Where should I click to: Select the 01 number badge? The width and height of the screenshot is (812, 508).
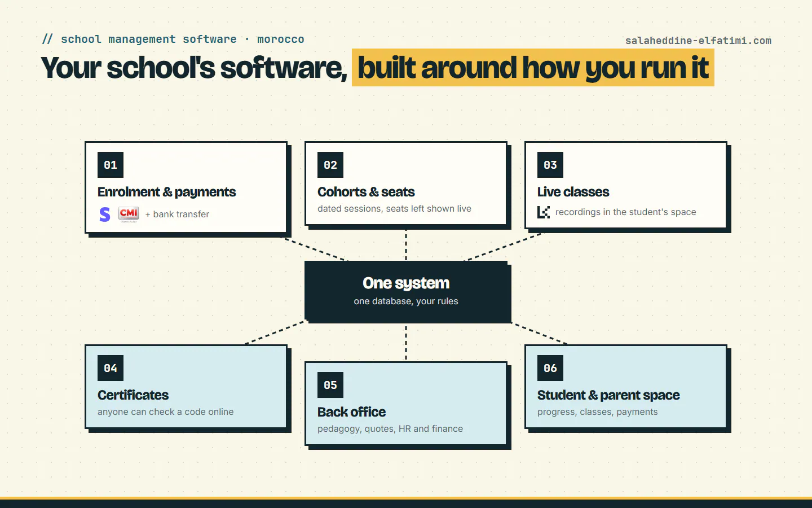111,165
